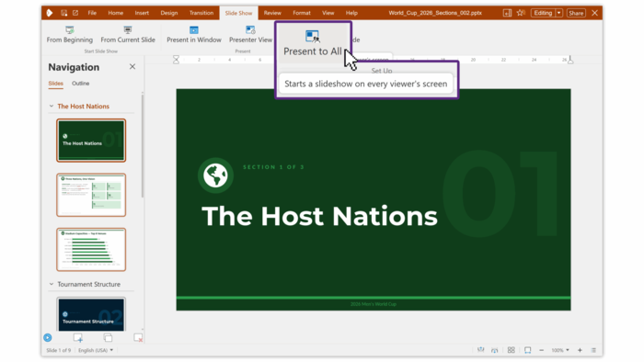
Task: Click the duplicate slide icon
Action: coord(108,338)
